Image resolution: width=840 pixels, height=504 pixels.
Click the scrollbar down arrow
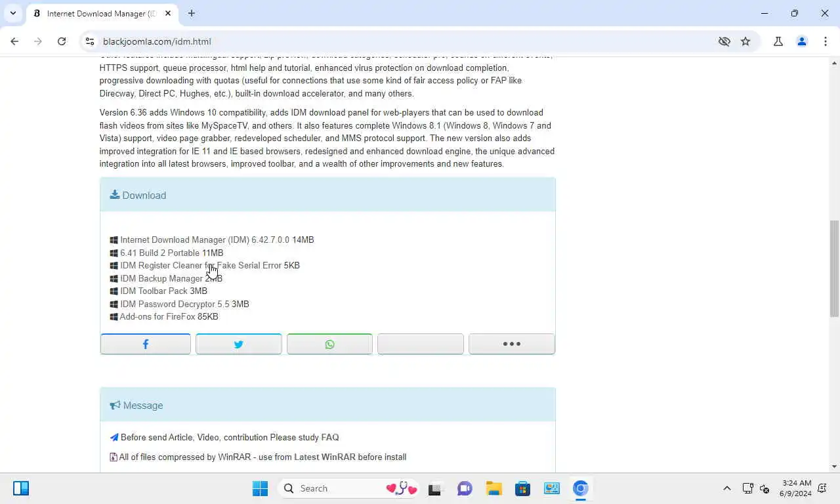834,467
